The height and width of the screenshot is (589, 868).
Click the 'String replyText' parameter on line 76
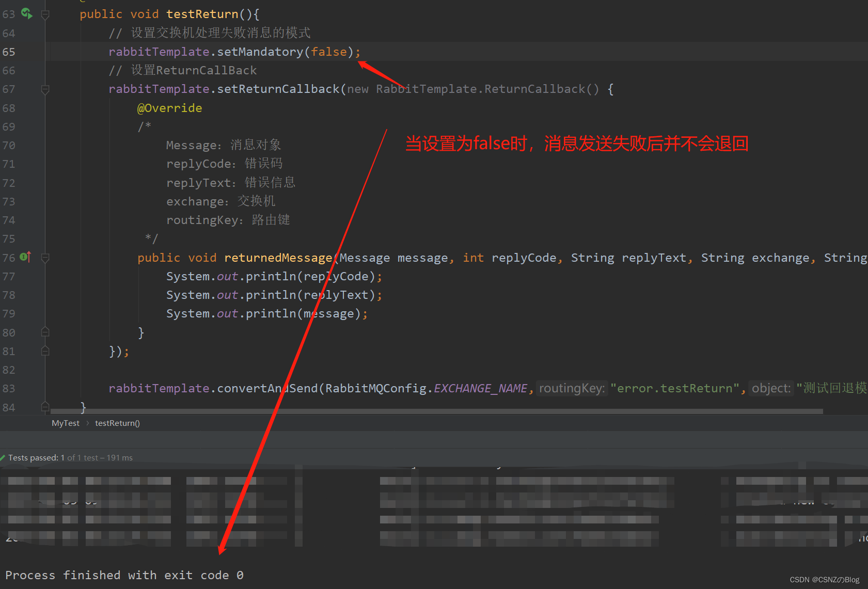628,258
